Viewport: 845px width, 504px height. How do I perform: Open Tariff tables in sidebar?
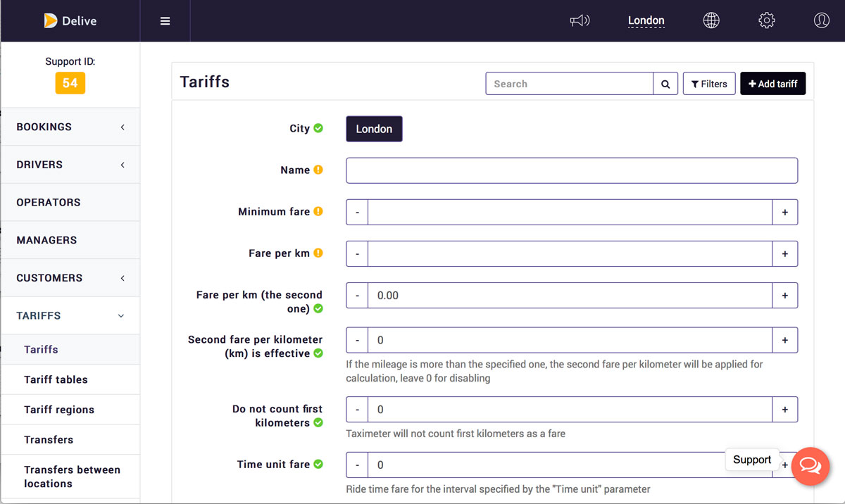tap(56, 379)
